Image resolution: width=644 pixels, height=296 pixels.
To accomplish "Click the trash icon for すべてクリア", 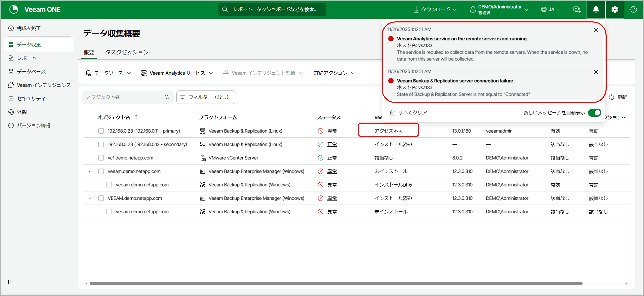I will [392, 113].
